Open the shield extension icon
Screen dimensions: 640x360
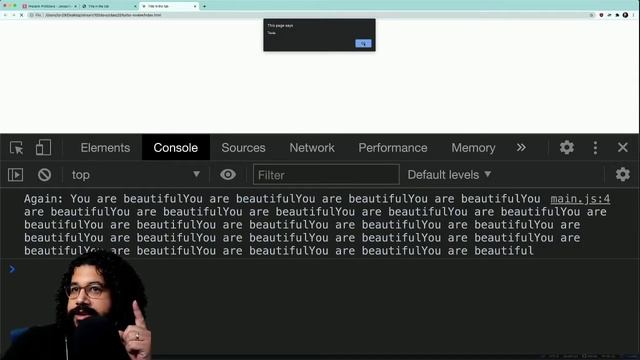(x=601, y=15)
